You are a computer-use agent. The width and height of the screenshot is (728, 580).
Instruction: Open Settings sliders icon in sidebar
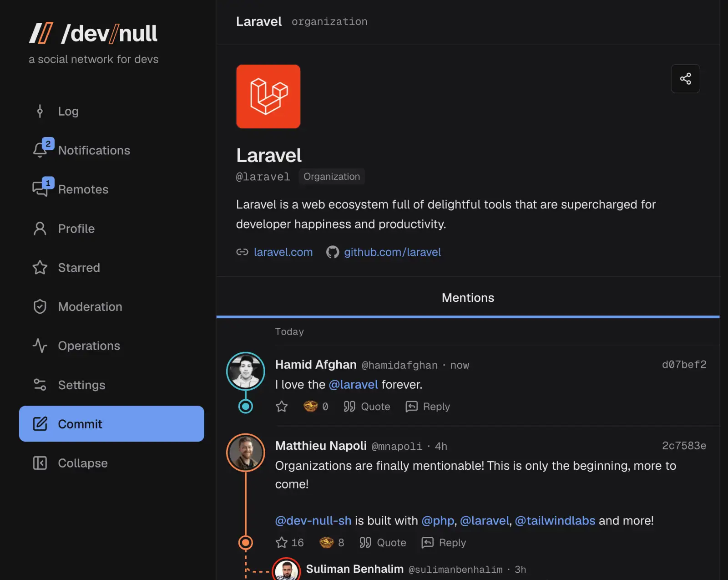pyautogui.click(x=40, y=385)
